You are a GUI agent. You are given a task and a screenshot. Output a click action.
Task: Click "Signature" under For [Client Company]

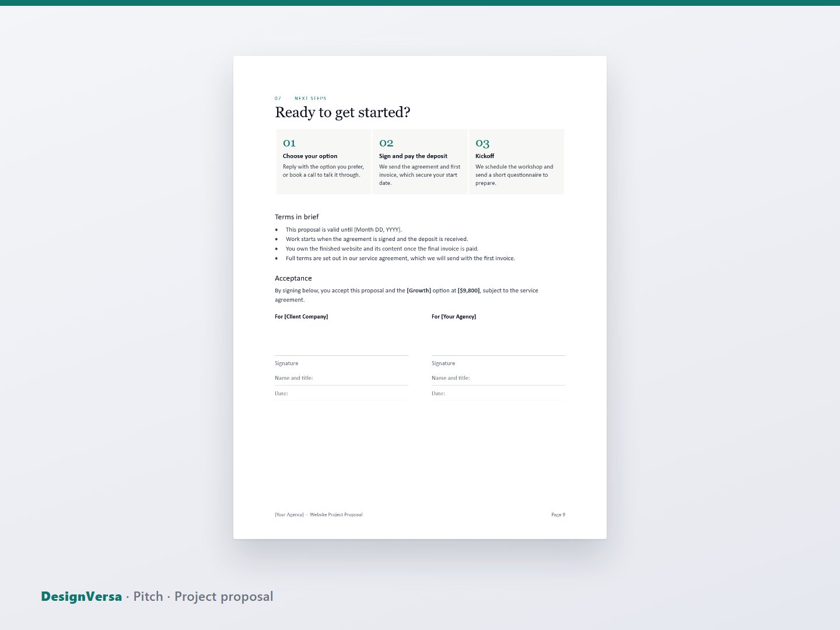[286, 363]
